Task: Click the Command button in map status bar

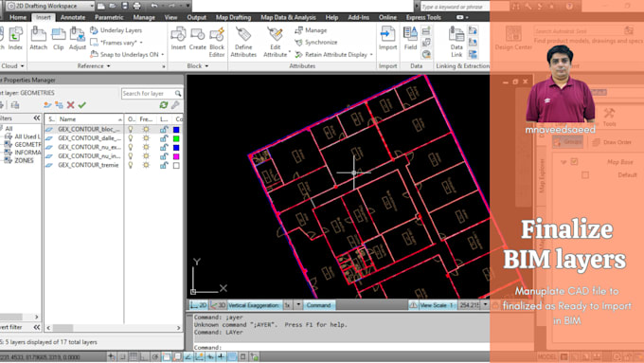Action: (319, 305)
